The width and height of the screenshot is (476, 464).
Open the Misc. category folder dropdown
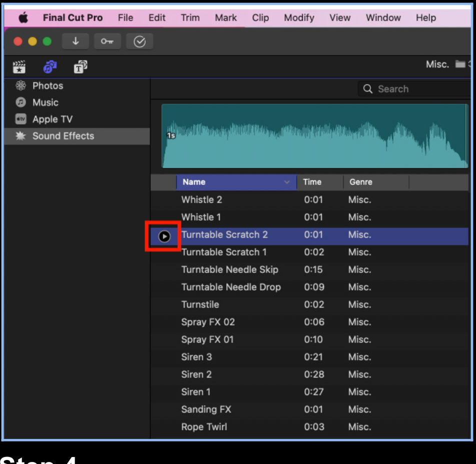(x=448, y=64)
